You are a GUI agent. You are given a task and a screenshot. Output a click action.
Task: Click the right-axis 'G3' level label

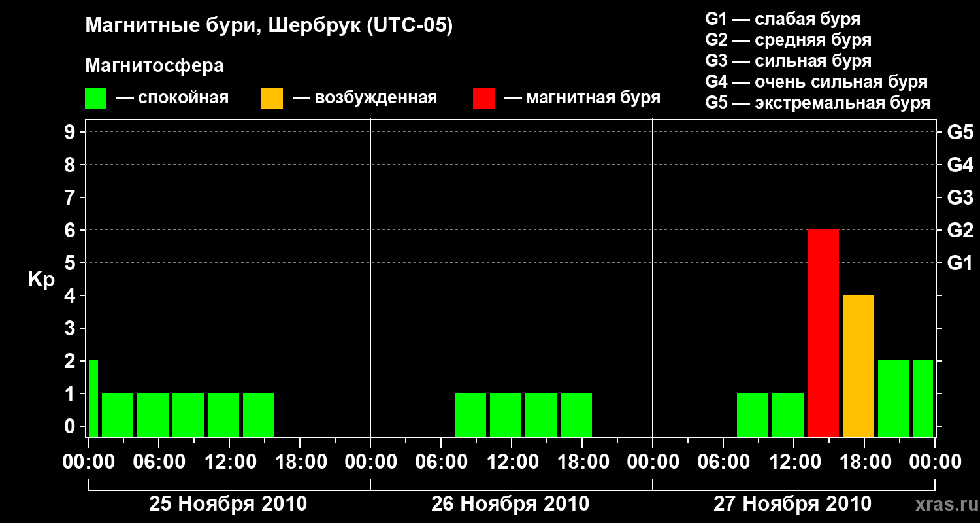coord(960,198)
